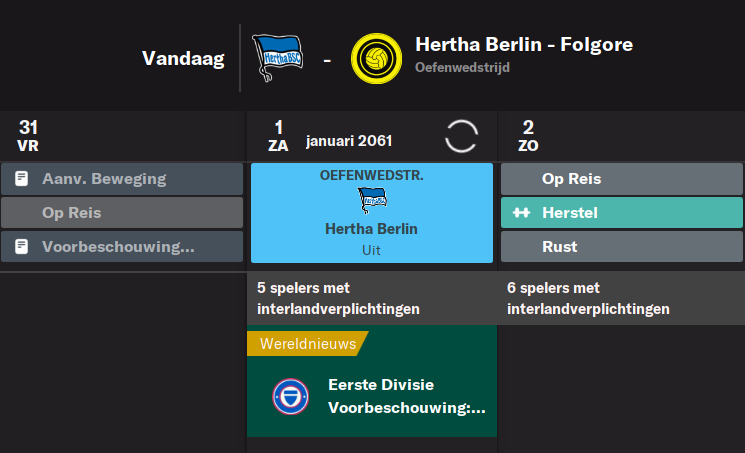Open the Wereldnieuws tab label
Screen dimensions: 745x453
click(308, 343)
